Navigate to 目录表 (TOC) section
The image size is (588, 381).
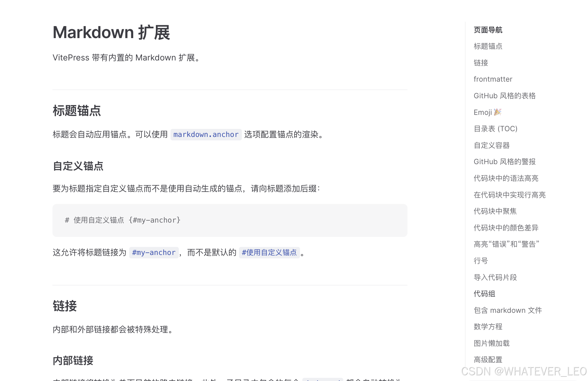click(495, 129)
